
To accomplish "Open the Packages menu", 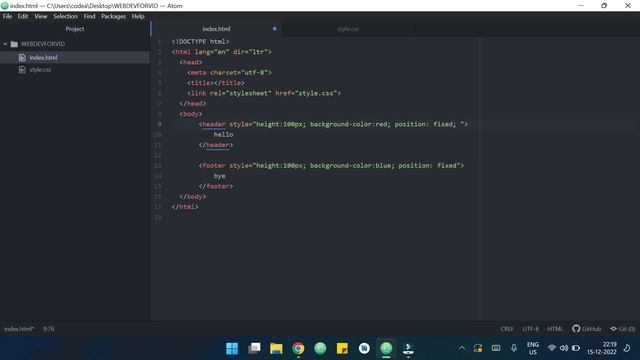I will (x=113, y=16).
